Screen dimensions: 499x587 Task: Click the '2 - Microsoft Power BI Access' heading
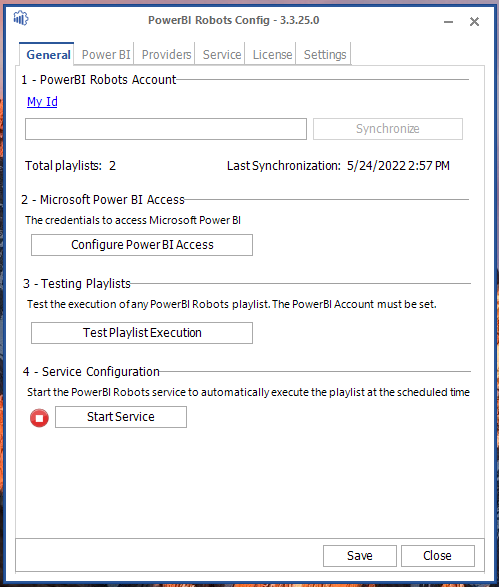103,200
